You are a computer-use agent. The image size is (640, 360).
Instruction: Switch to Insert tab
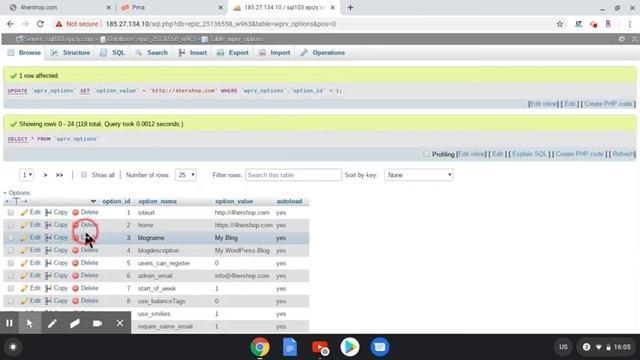193,53
